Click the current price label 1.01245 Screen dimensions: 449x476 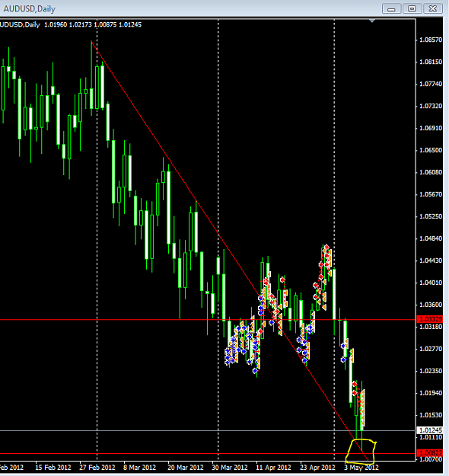tap(430, 430)
